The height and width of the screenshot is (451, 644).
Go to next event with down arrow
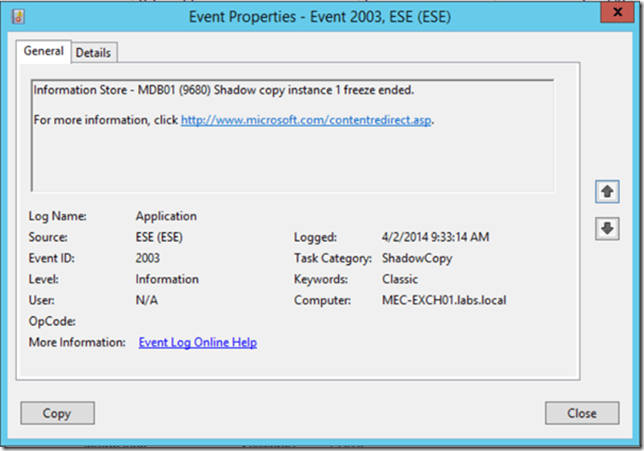tap(606, 228)
